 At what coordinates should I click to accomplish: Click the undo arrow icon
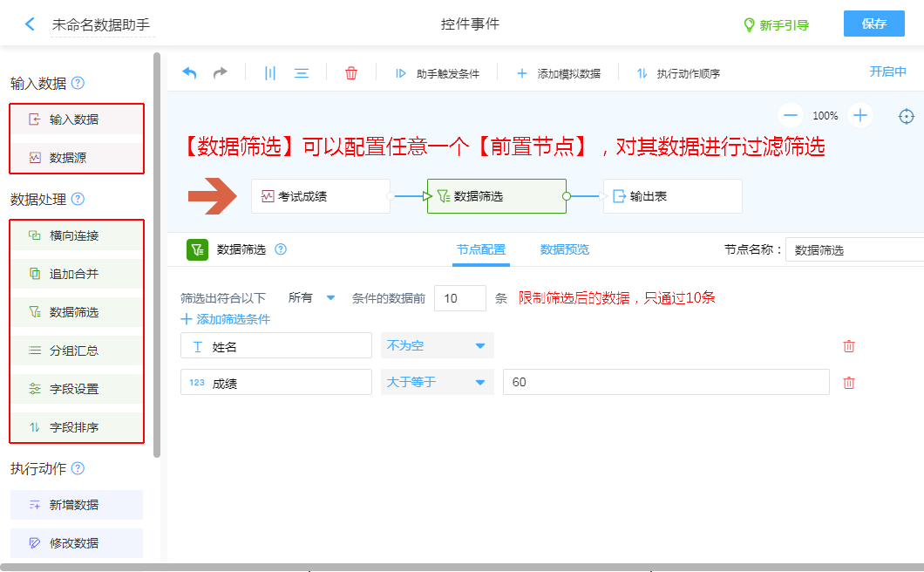tap(189, 73)
